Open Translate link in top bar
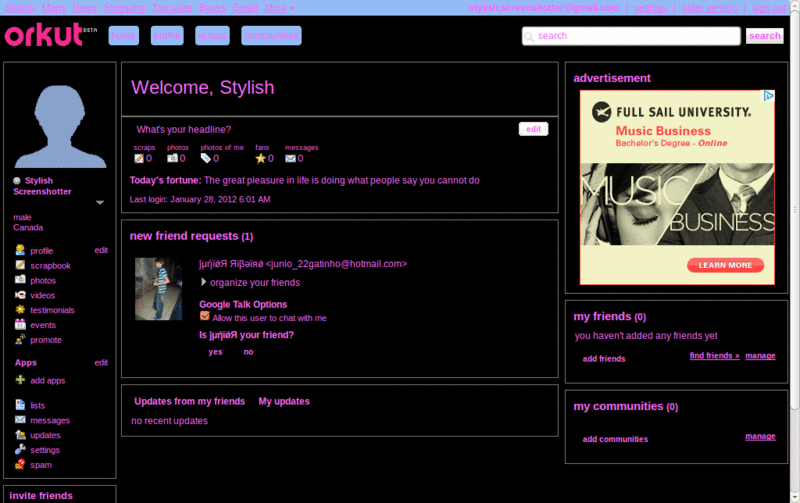 click(x=172, y=8)
